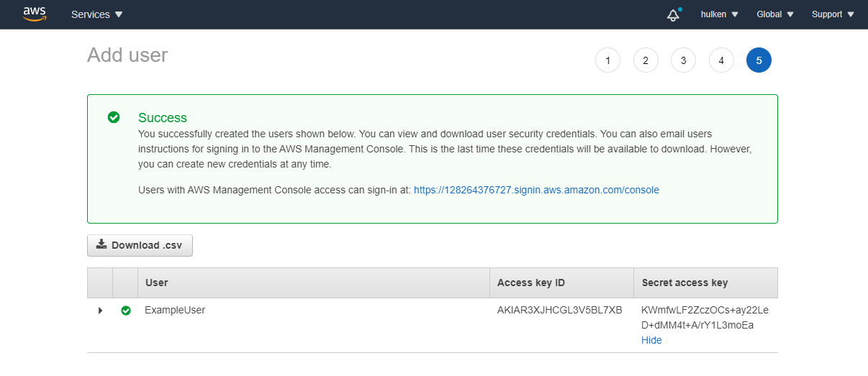The image size is (868, 376).
Task: Hide the secret access key
Action: click(651, 340)
